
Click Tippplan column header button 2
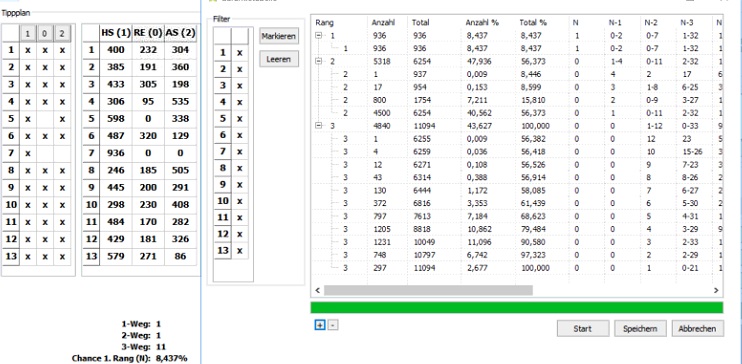tap(62, 34)
